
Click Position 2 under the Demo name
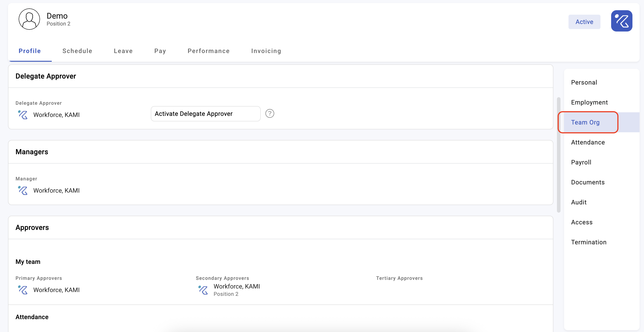[58, 24]
